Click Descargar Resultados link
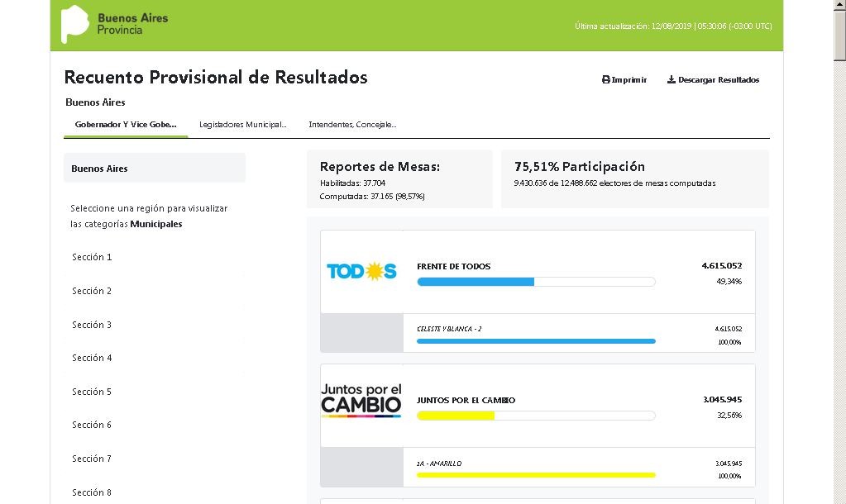846x504 pixels. pyautogui.click(x=714, y=80)
